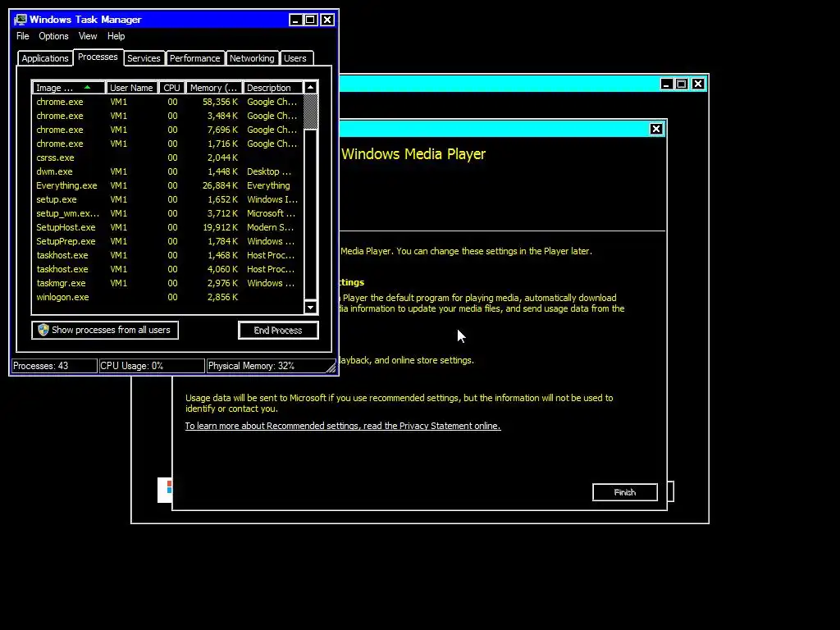The width and height of the screenshot is (840, 630).
Task: Click the Processes: 43 status entry
Action: coord(54,366)
